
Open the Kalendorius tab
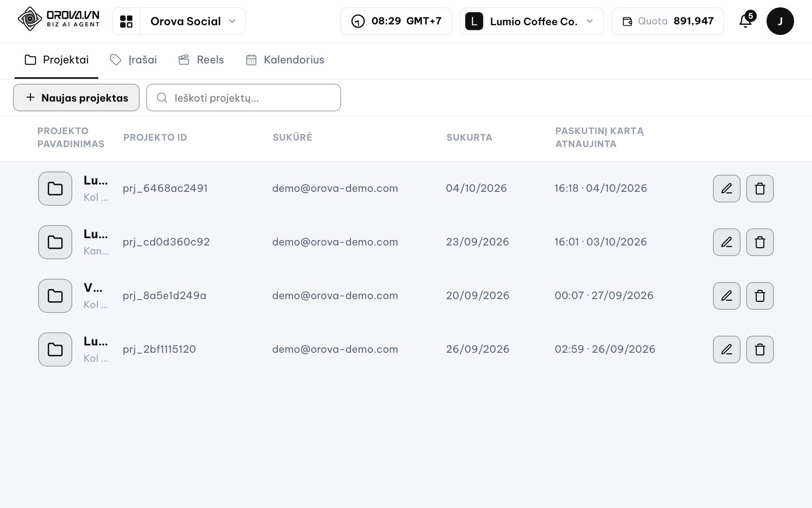click(285, 60)
